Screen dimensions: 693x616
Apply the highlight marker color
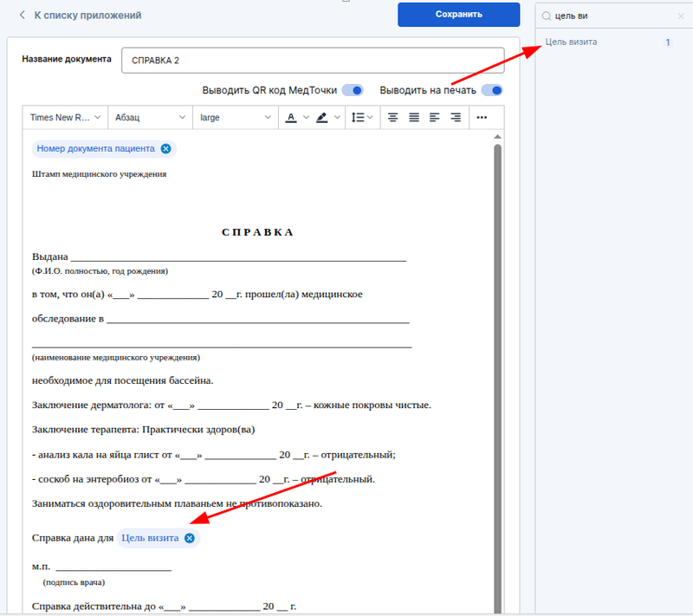coord(321,118)
